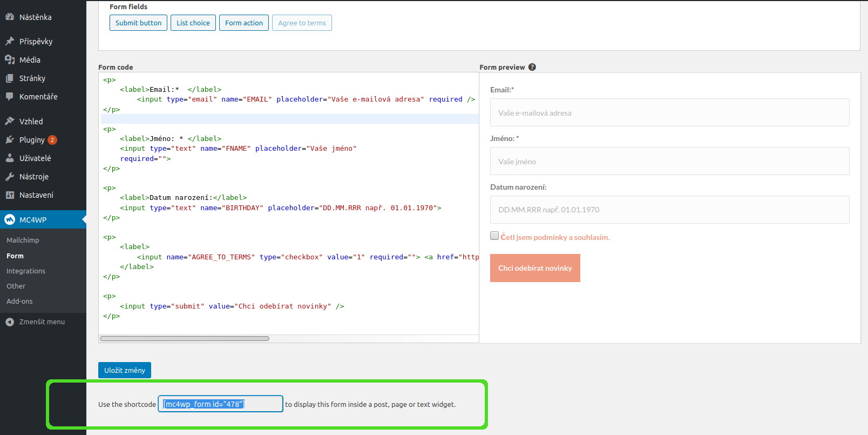Open the Other submenu link

point(16,286)
